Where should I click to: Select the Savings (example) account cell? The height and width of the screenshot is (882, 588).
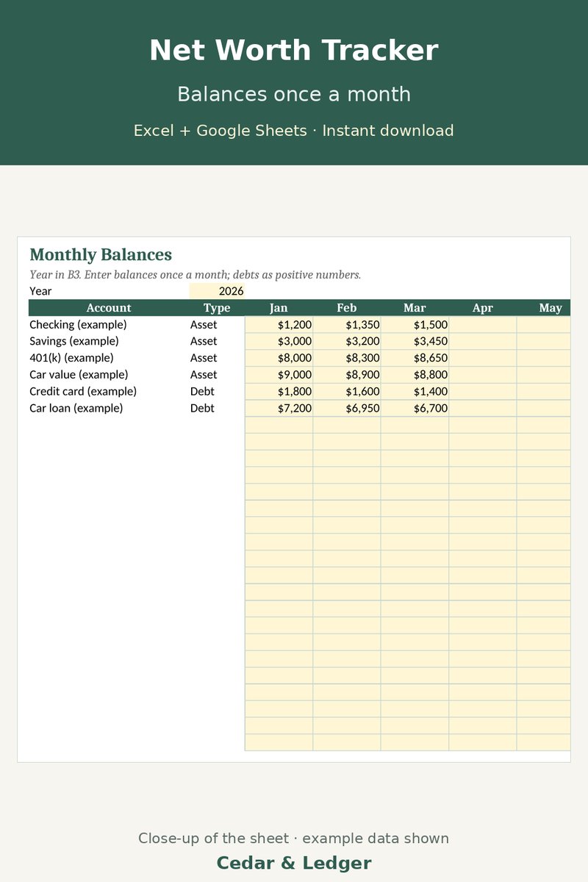pos(109,341)
